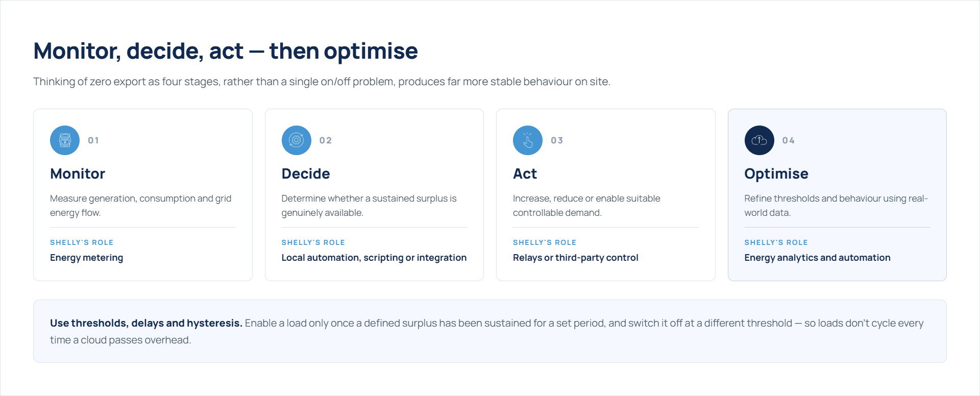The height and width of the screenshot is (396, 980).
Task: Select the Act card heading
Action: [x=525, y=174]
